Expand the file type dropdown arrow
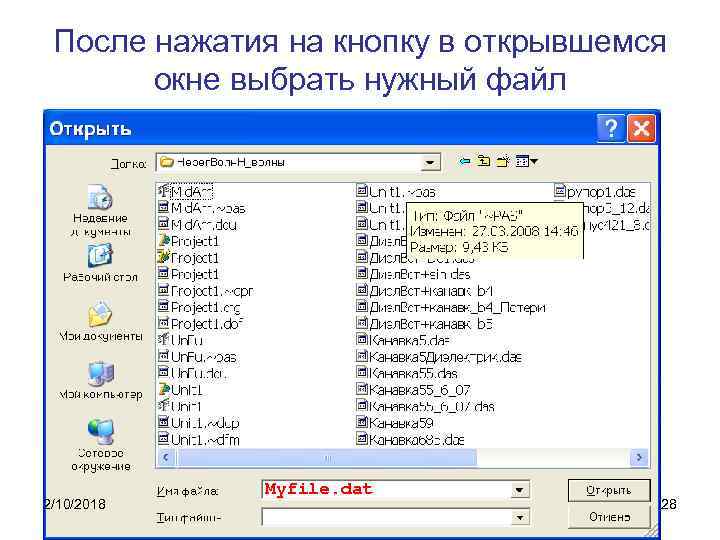 click(519, 518)
